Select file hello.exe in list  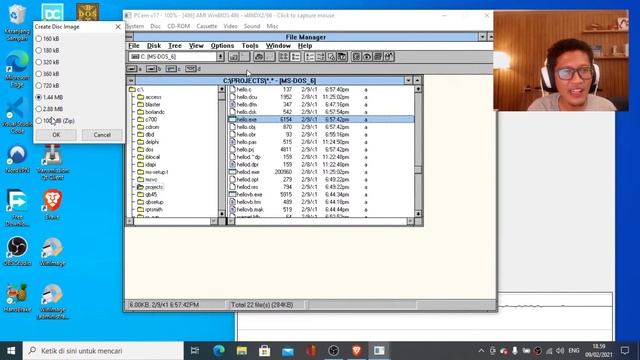[321, 119]
